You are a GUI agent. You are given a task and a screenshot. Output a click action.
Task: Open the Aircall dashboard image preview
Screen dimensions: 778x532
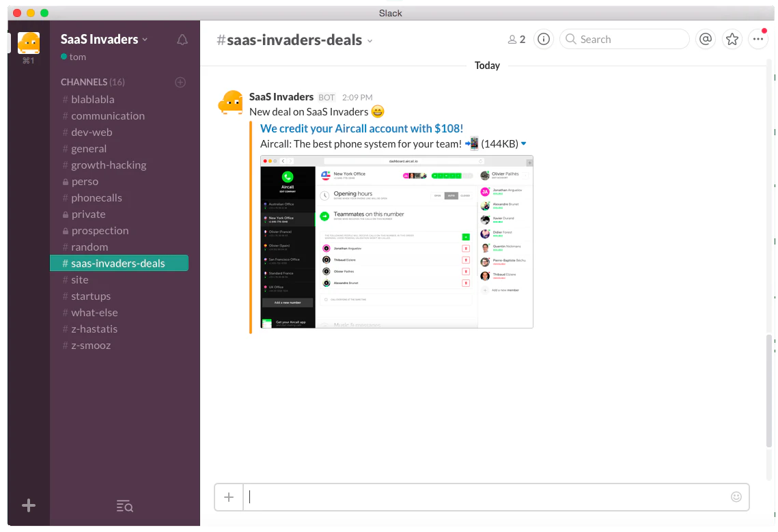(396, 242)
